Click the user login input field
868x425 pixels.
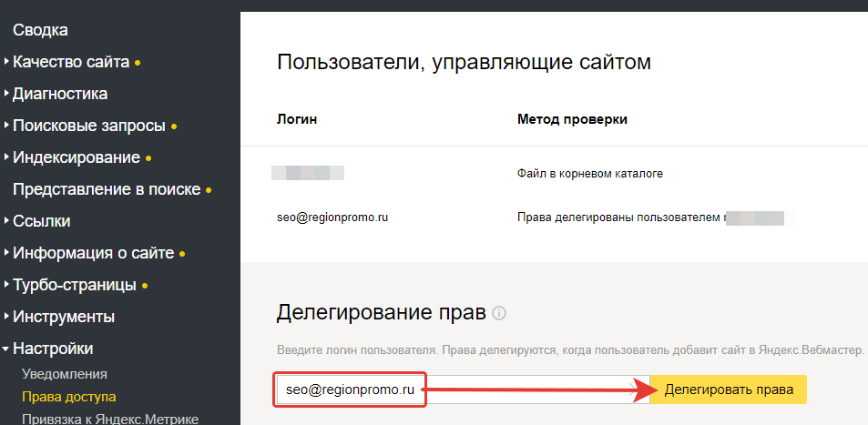point(463,390)
